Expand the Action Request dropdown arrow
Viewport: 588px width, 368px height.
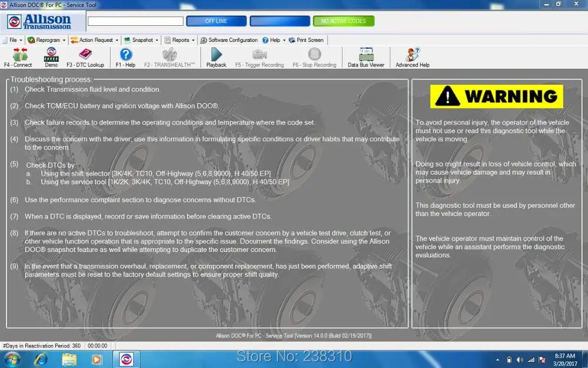point(117,40)
